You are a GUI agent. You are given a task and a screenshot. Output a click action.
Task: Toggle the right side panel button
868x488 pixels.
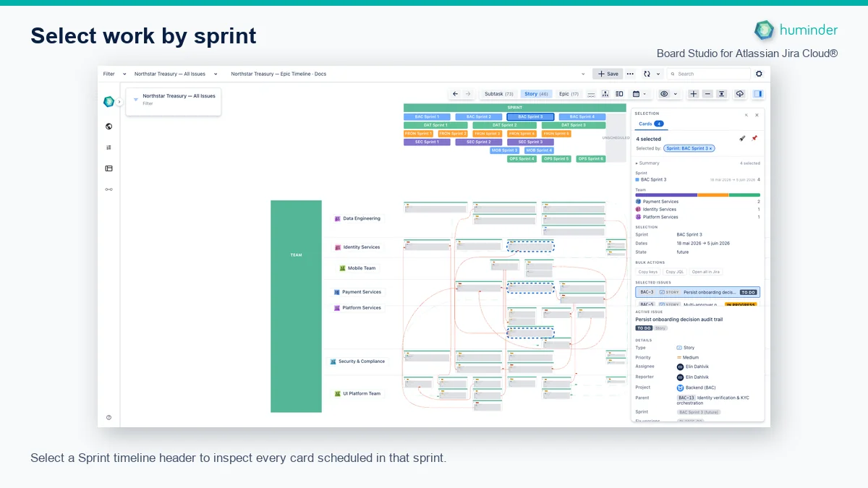click(x=758, y=94)
